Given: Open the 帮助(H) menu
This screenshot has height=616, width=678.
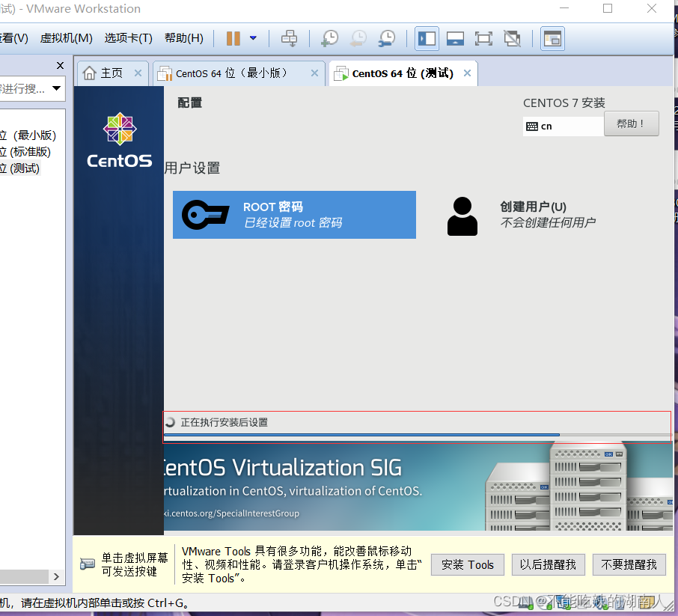Looking at the screenshot, I should click(184, 38).
